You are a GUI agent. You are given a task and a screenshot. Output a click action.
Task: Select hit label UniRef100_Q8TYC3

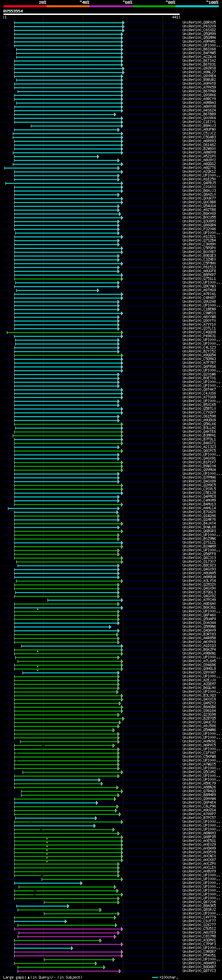tap(199, 971)
